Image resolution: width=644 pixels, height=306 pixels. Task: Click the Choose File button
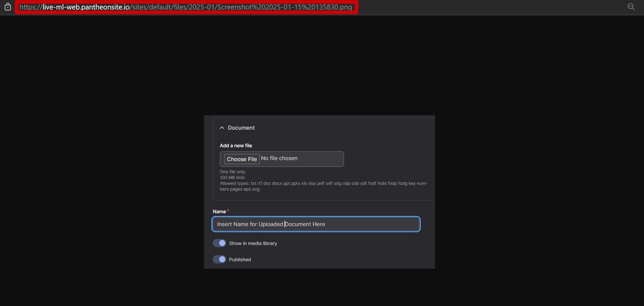[x=242, y=159]
